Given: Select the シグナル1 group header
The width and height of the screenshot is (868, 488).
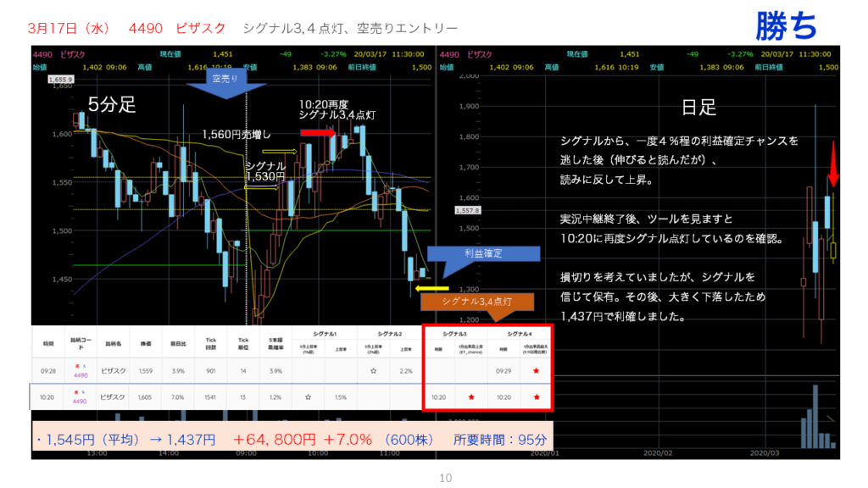Looking at the screenshot, I should pos(325,334).
